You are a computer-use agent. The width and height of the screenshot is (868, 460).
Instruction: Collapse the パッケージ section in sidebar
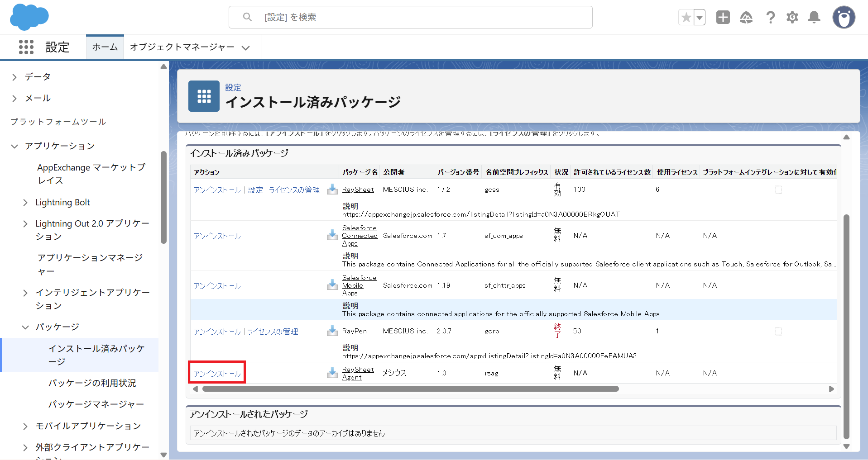pyautogui.click(x=25, y=327)
